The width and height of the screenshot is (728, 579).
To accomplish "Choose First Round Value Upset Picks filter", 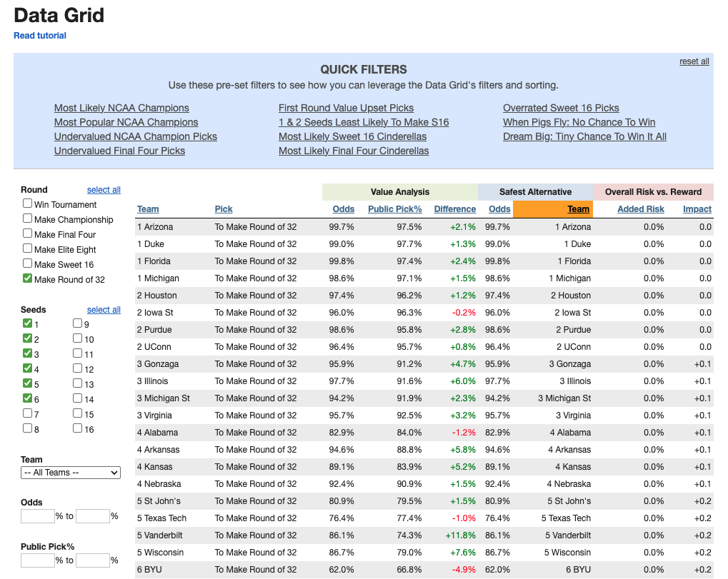I will pos(346,108).
